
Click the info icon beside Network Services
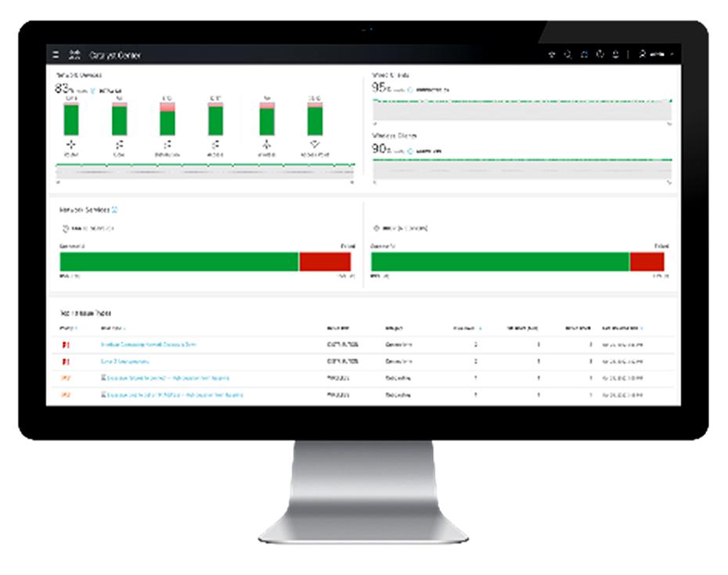coord(114,210)
